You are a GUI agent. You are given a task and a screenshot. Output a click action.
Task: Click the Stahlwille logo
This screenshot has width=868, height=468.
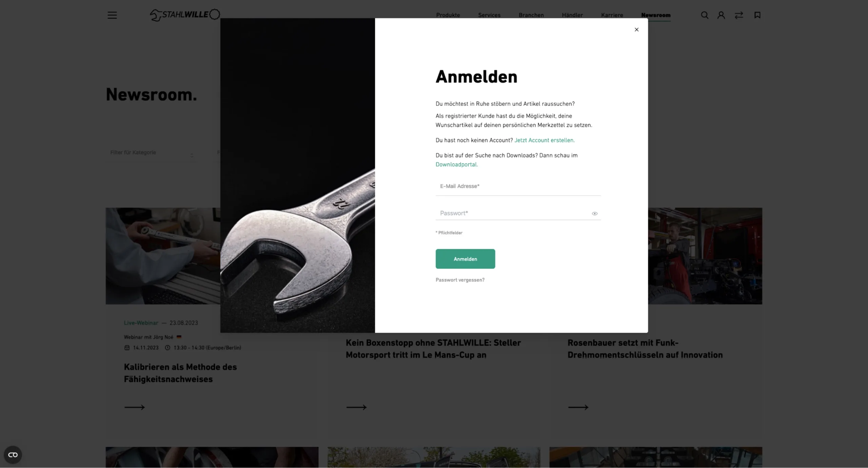[x=185, y=15]
